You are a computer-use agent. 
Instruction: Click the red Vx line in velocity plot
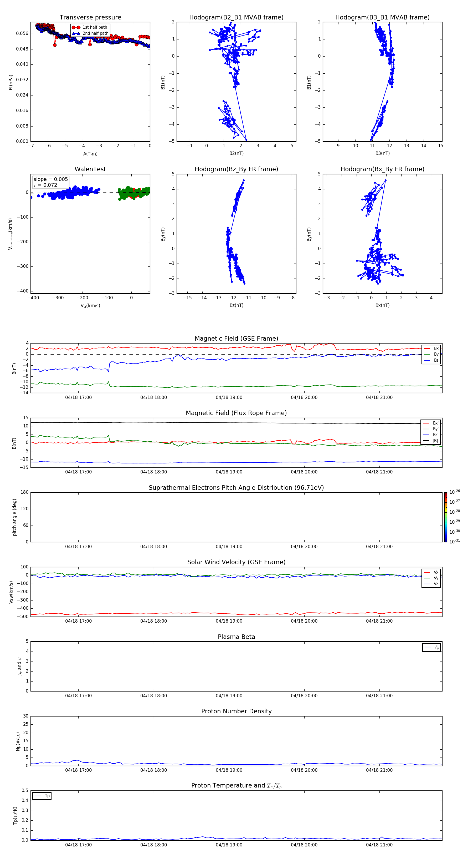236,613
